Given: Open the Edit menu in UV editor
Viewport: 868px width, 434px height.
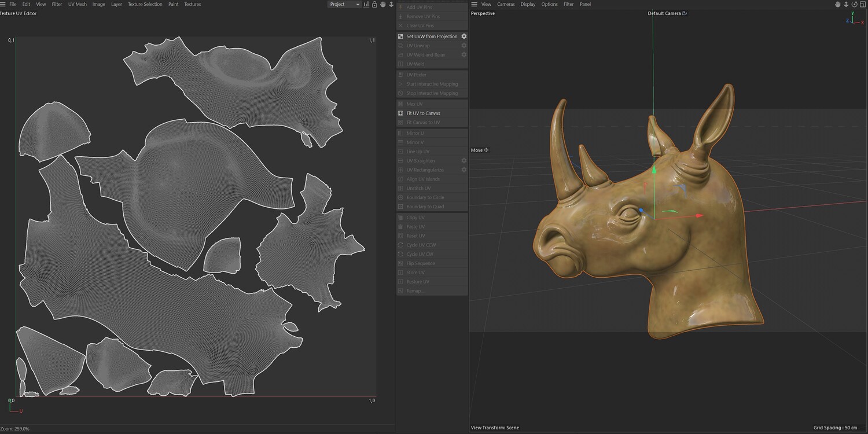Looking at the screenshot, I should (x=26, y=4).
